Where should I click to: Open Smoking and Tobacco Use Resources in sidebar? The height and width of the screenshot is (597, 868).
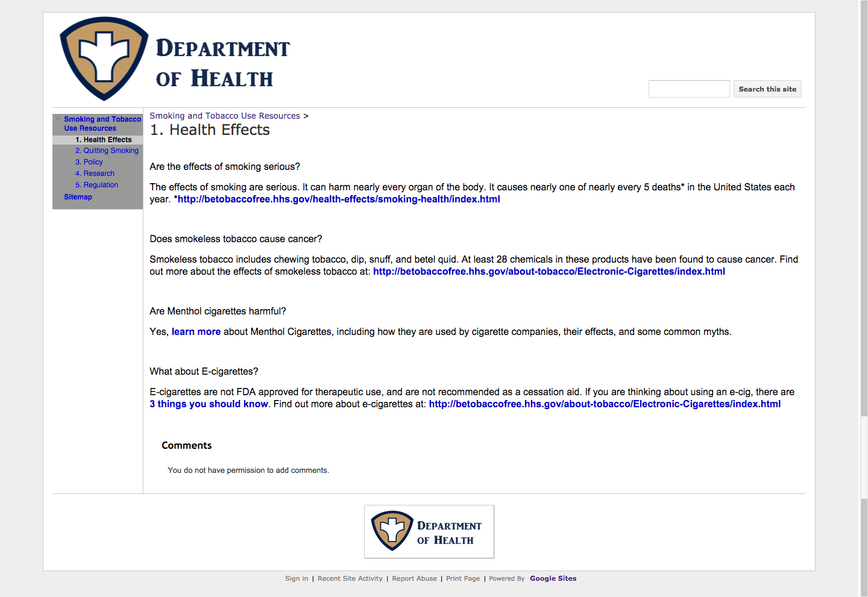[102, 123]
